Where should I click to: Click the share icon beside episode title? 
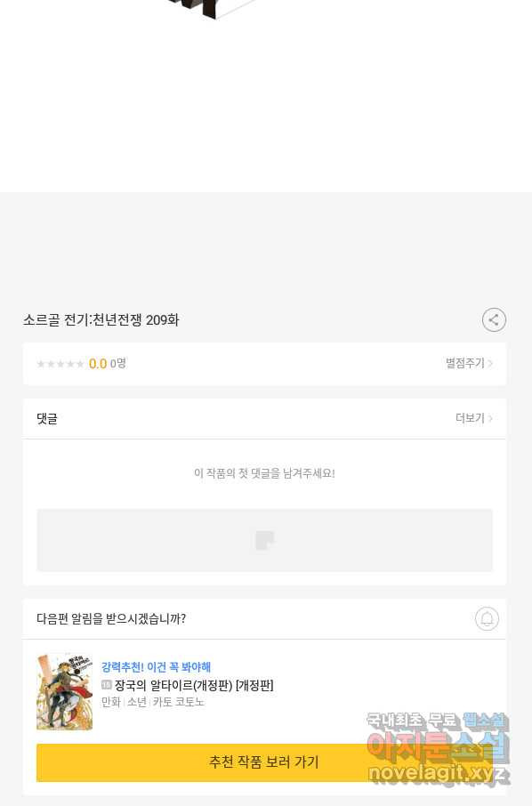pos(494,319)
